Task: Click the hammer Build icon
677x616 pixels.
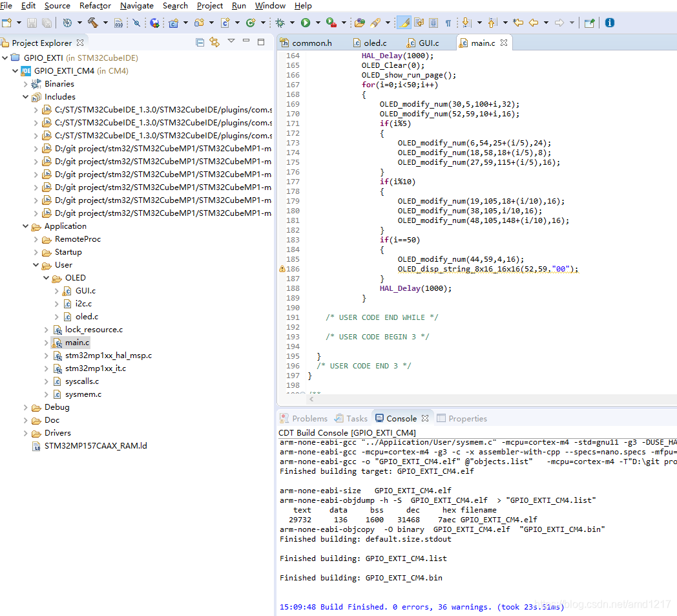Action: [x=93, y=23]
